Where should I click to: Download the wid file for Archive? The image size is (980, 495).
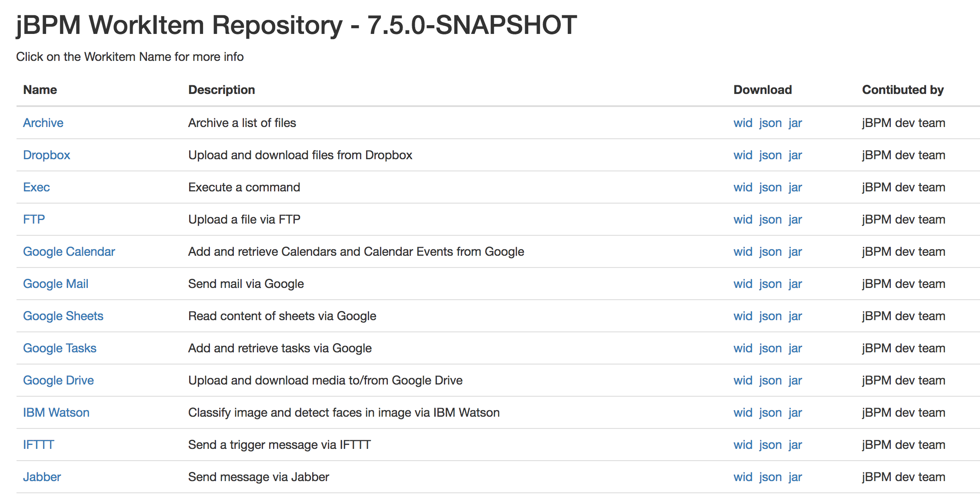(x=743, y=123)
